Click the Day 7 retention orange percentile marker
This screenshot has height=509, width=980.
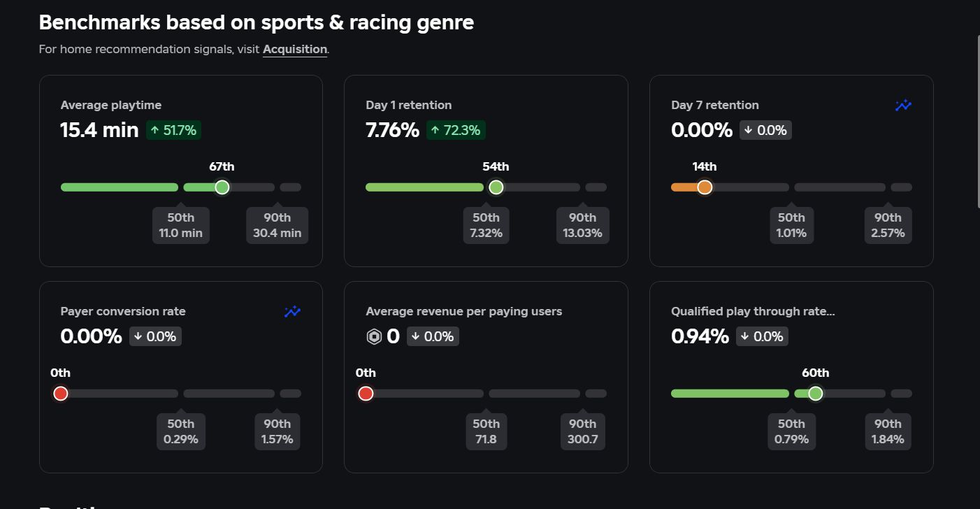click(x=705, y=187)
